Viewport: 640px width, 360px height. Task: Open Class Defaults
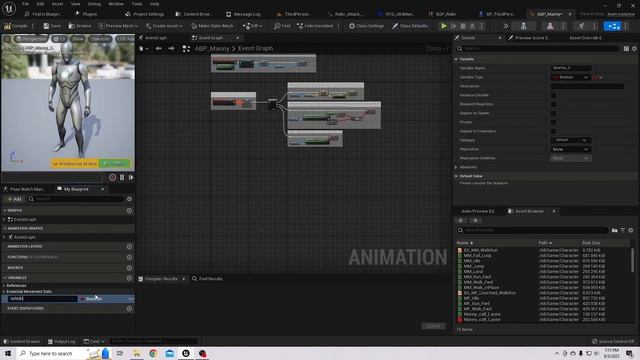[410, 26]
